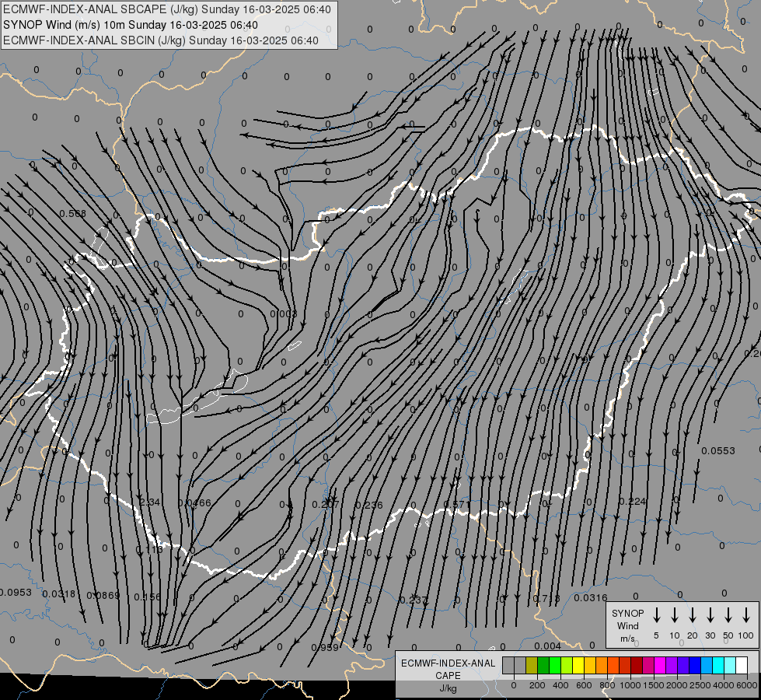Click the 600 tick on CAPE scale
This screenshot has width=761, height=700.
(584, 685)
